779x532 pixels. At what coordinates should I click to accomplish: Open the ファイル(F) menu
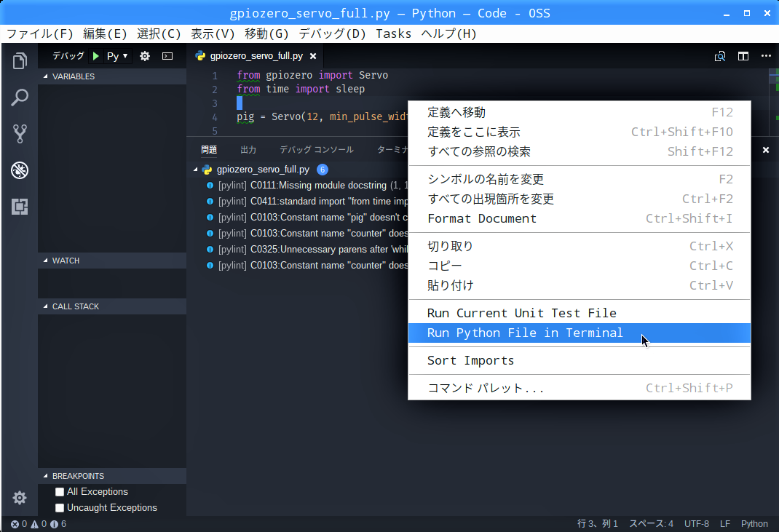[x=40, y=33]
